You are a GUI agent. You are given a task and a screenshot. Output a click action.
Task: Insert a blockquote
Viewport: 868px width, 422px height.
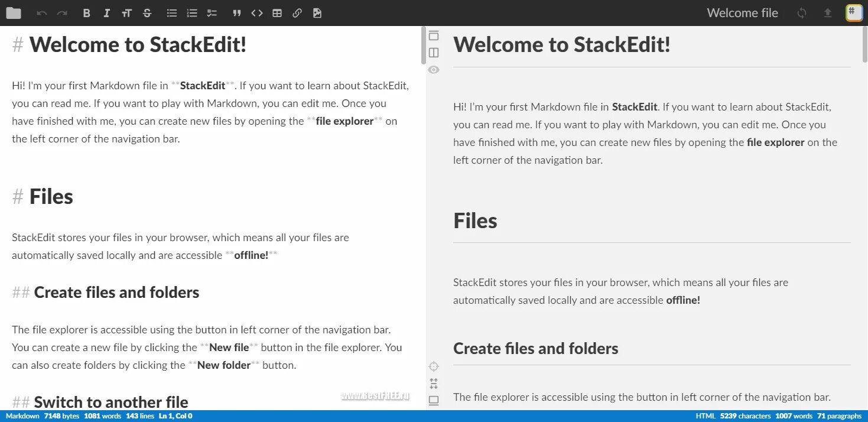237,13
